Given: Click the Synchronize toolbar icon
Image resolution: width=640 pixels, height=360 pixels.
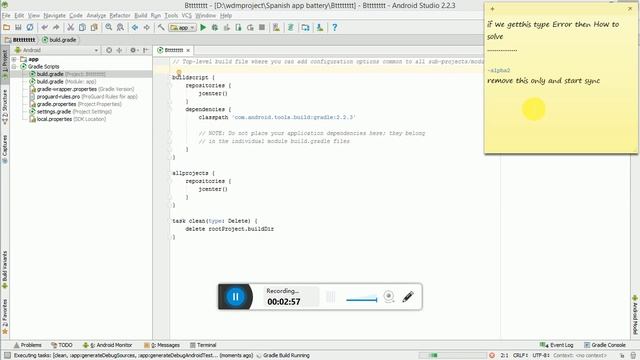Looking at the screenshot, I should [x=30, y=27].
